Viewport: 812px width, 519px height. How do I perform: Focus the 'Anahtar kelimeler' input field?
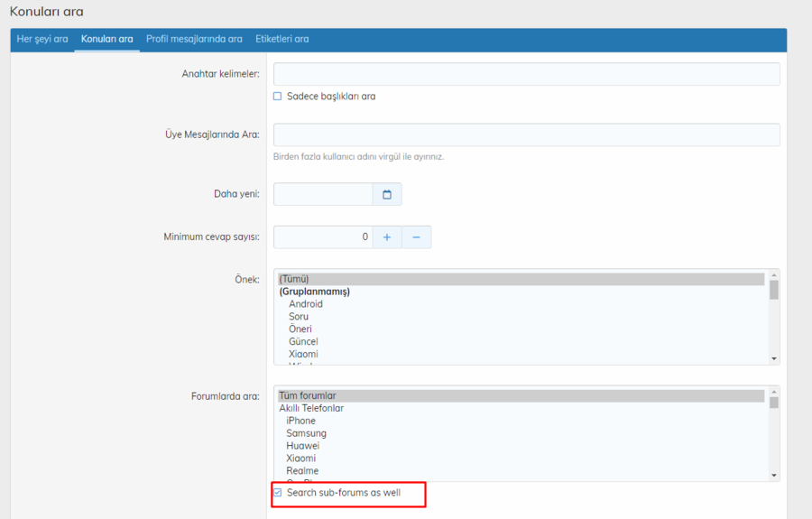tap(527, 74)
